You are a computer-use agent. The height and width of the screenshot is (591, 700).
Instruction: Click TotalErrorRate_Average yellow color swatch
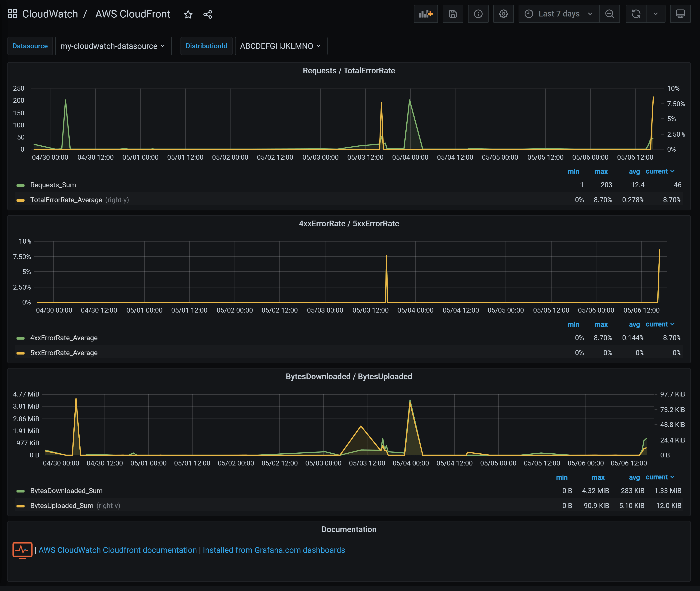point(21,200)
